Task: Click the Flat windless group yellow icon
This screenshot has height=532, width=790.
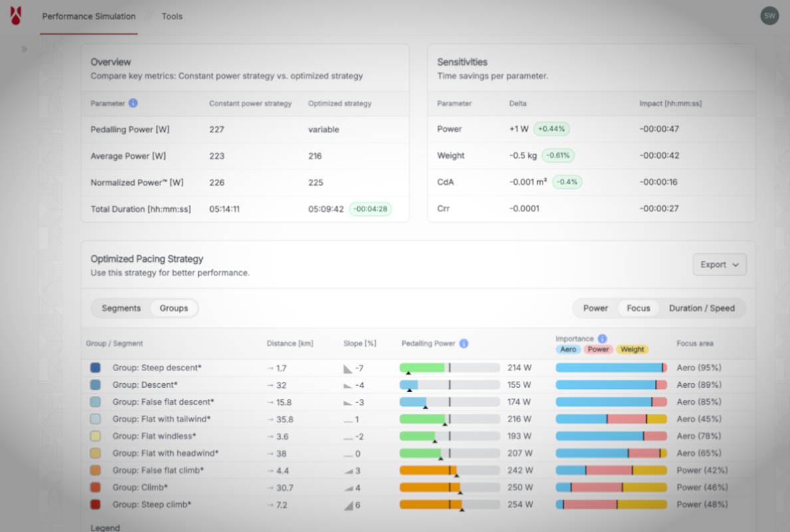Action: pyautogui.click(x=95, y=436)
